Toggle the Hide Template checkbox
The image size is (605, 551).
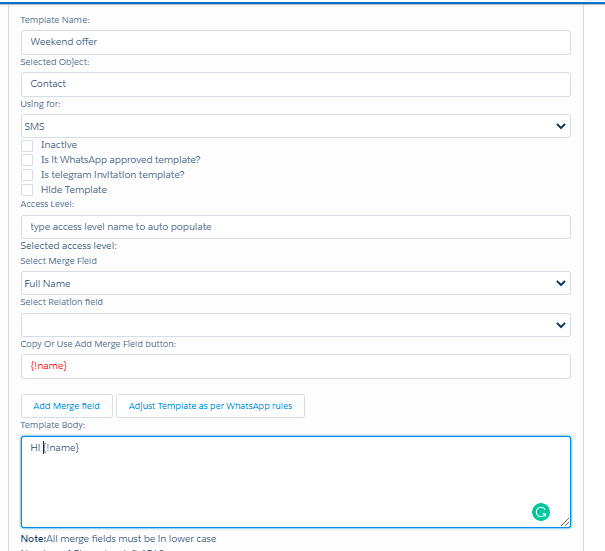tap(27, 189)
